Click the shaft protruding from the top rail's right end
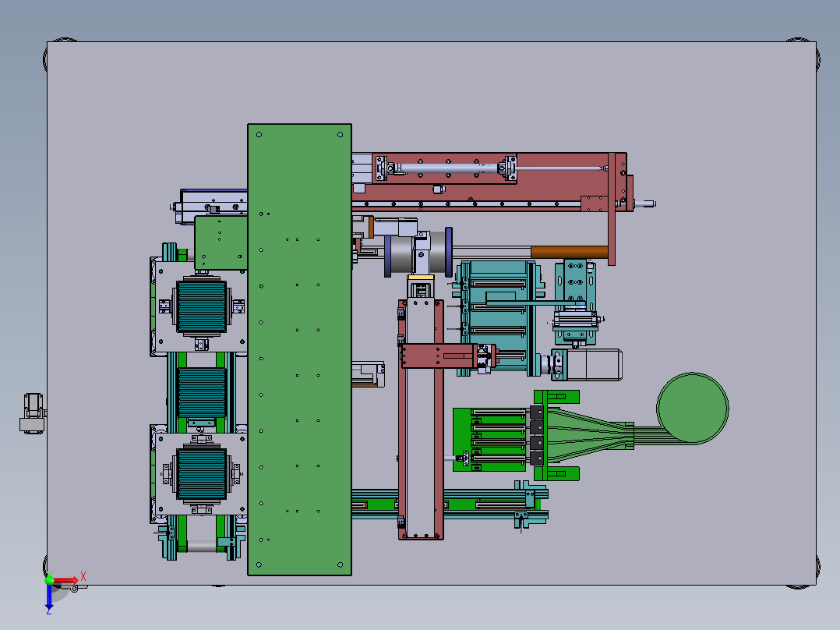This screenshot has width=840, height=630. pos(645,204)
